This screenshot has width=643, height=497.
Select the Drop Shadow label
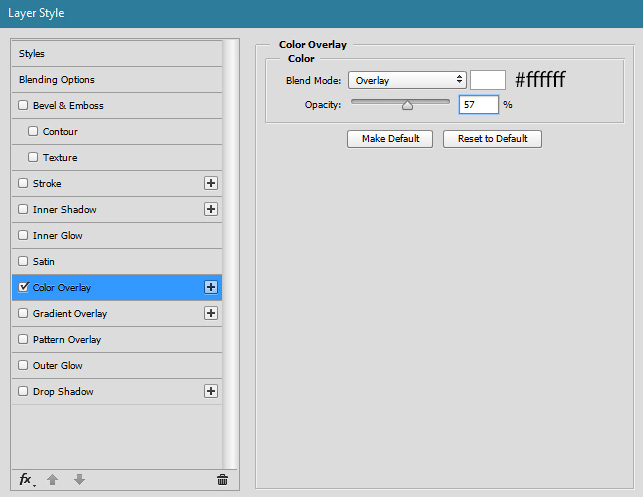coord(63,392)
